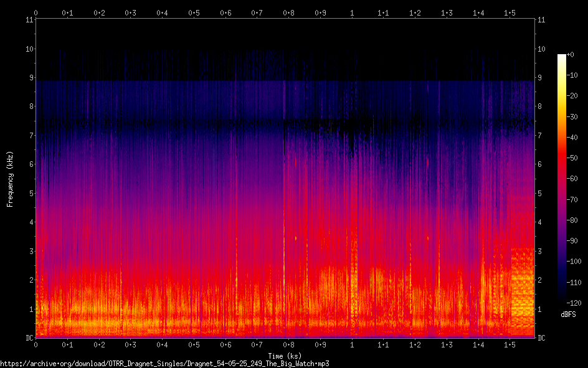Image resolution: width=588 pixels, height=368 pixels.
Task: Click the 1.2 tick on bottom time axis
Action: 415,344
